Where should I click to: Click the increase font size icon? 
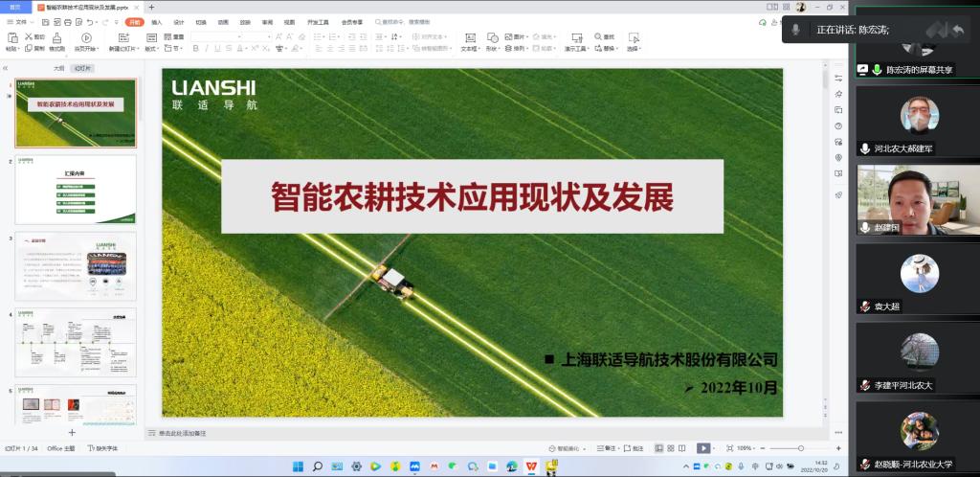point(278,37)
